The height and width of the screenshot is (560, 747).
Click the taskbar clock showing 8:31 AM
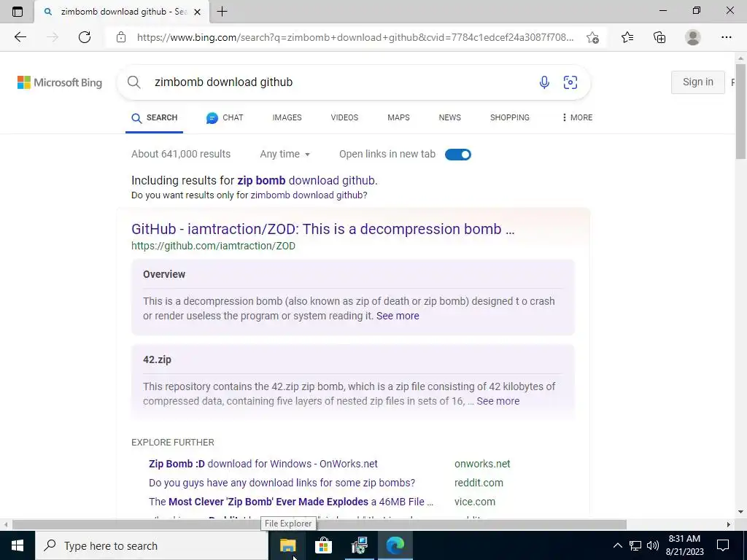[684, 545]
